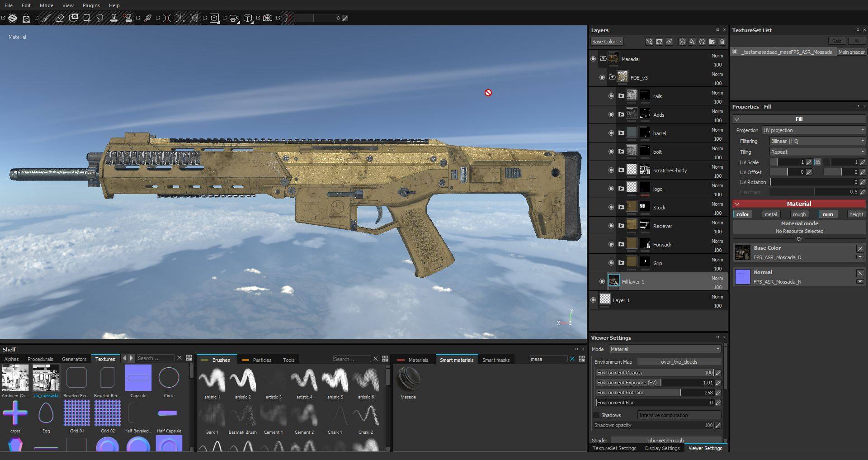Click the video camera view icon
This screenshot has width=868, height=460.
[x=234, y=18]
